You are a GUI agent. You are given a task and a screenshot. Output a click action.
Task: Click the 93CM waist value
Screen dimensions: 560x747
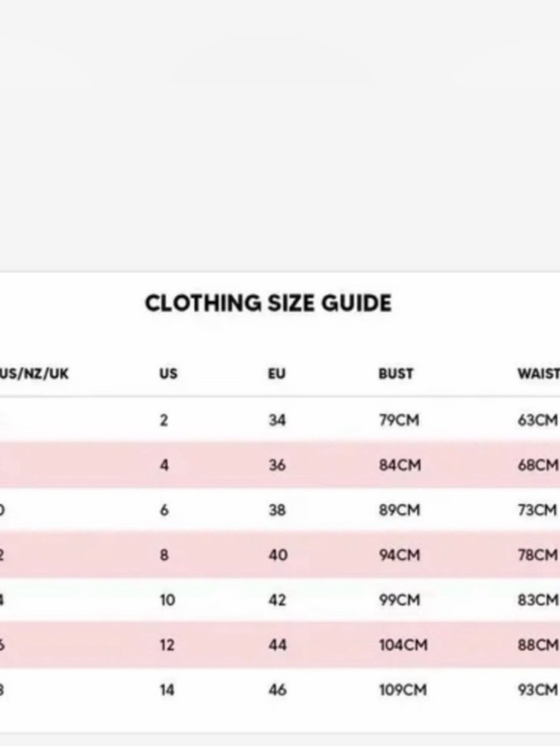click(x=538, y=690)
